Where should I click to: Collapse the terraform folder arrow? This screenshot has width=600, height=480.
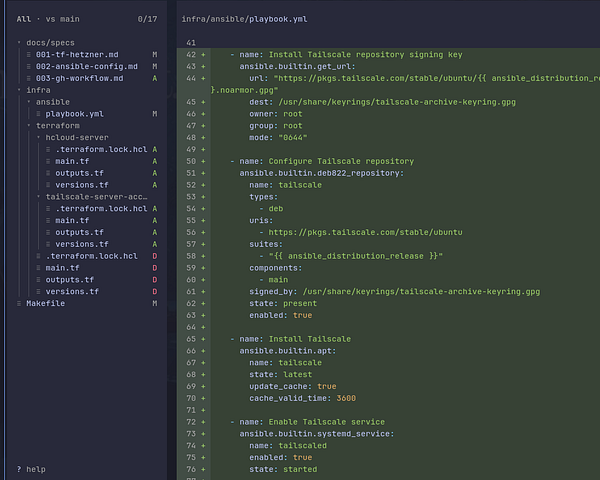(x=29, y=126)
